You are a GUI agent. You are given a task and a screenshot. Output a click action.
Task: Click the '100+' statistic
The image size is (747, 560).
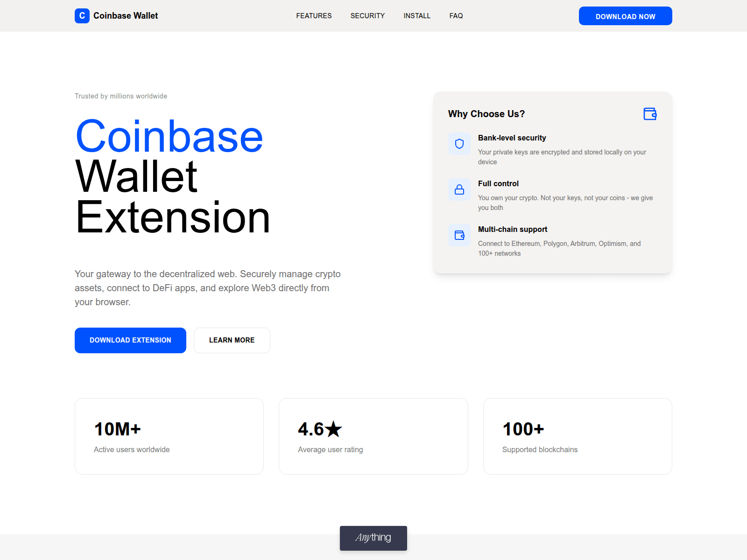523,429
